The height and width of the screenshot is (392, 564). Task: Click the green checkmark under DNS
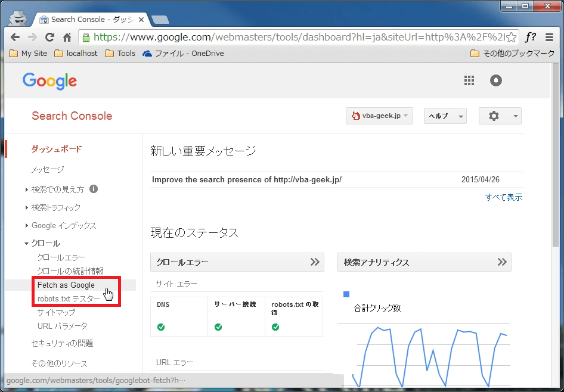[159, 326]
